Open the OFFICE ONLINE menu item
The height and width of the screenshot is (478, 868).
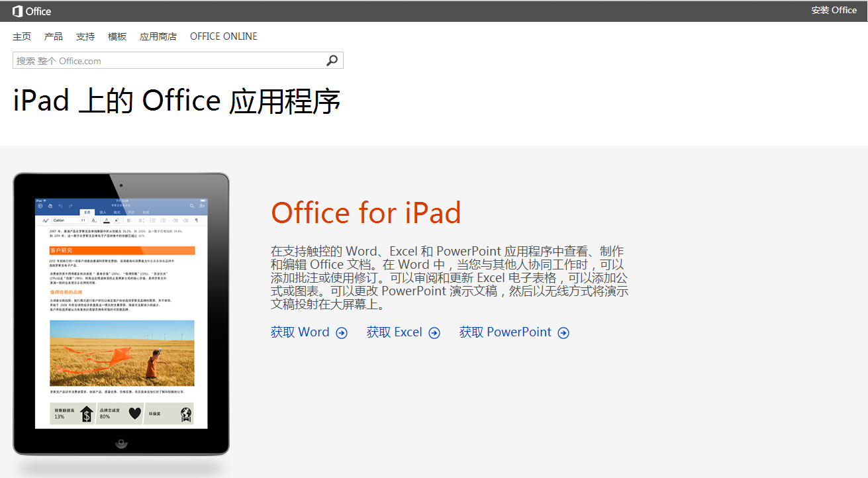coord(224,36)
